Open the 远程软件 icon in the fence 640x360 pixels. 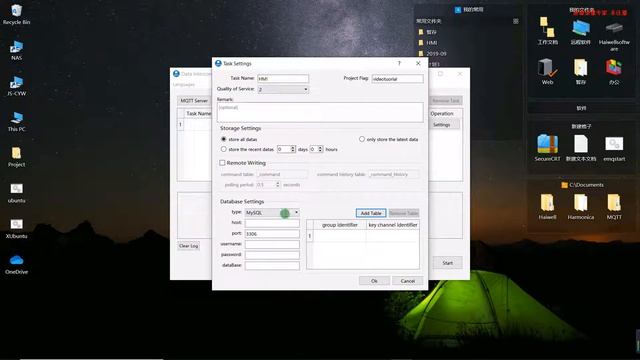(580, 31)
